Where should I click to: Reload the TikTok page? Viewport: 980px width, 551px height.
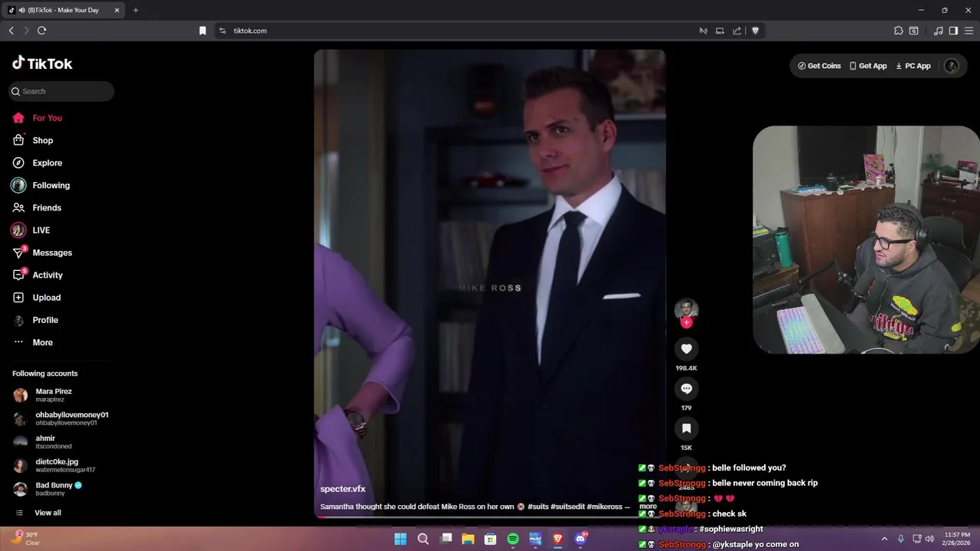pyautogui.click(x=41, y=31)
